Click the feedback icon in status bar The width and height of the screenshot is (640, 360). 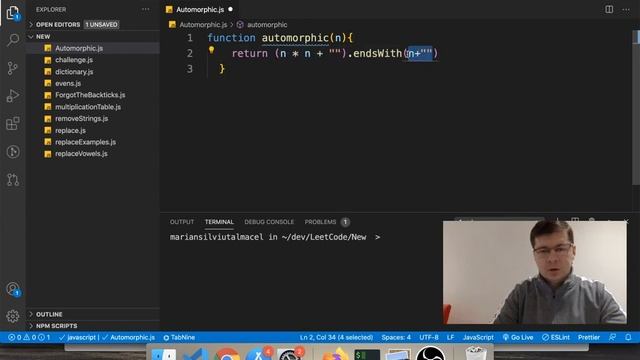pos(612,337)
